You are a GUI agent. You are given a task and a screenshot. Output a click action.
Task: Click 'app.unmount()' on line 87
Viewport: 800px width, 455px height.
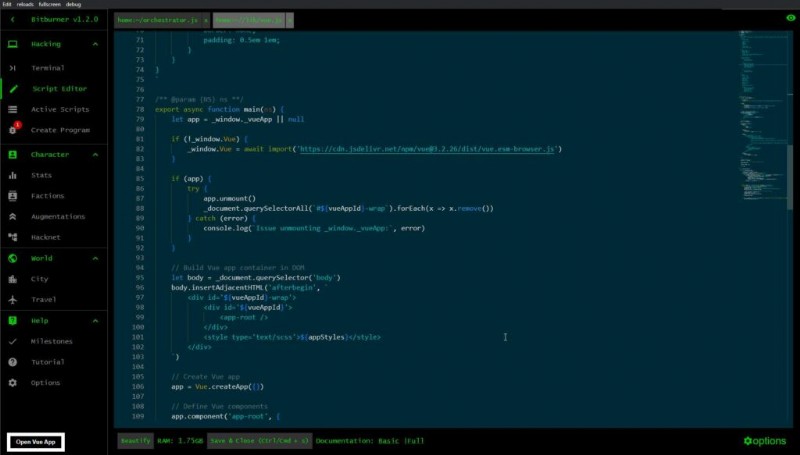click(230, 198)
